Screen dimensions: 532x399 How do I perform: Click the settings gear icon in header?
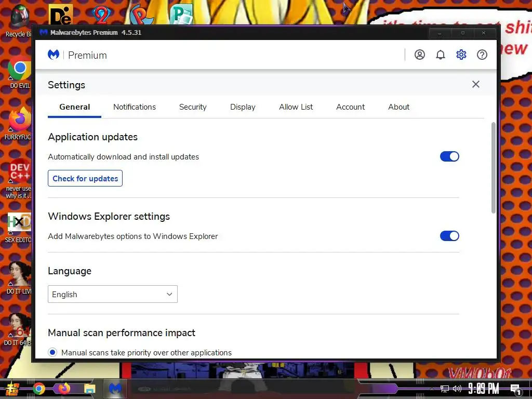point(461,55)
